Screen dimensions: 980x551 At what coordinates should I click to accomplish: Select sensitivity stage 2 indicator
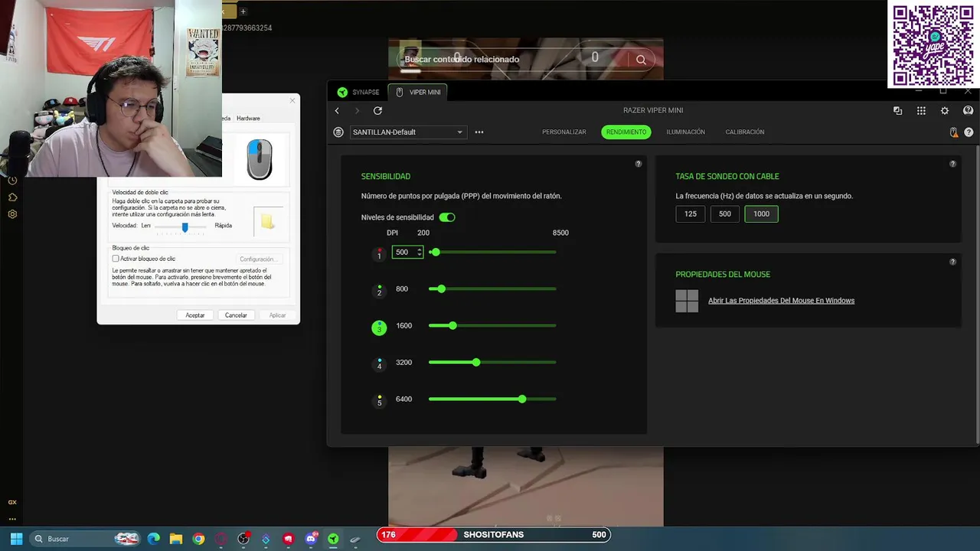click(379, 290)
